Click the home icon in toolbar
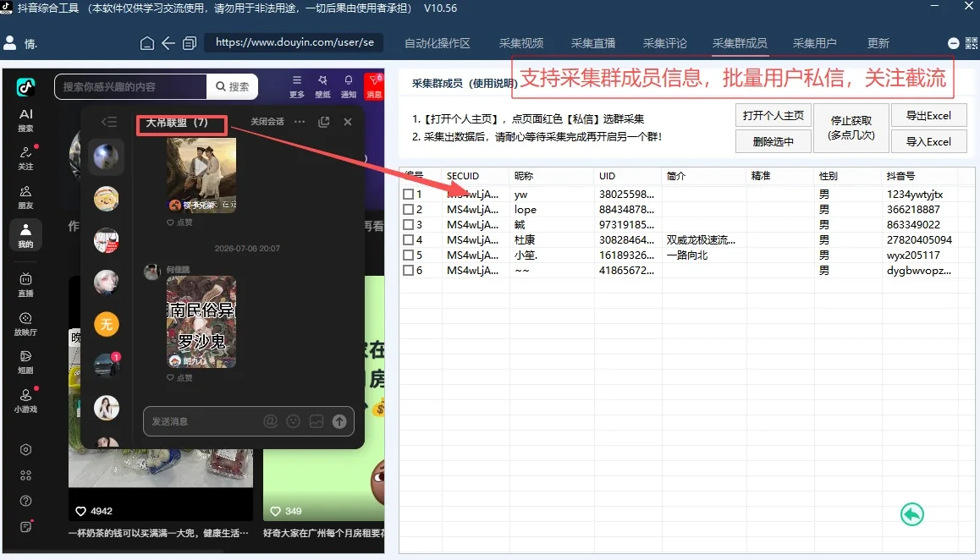 click(x=147, y=43)
